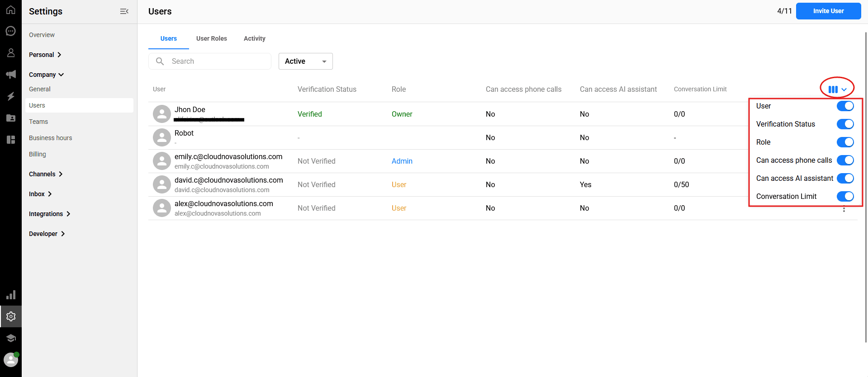Viewport: 868px width, 377px height.
Task: Open the contacts person icon
Action: tap(11, 53)
